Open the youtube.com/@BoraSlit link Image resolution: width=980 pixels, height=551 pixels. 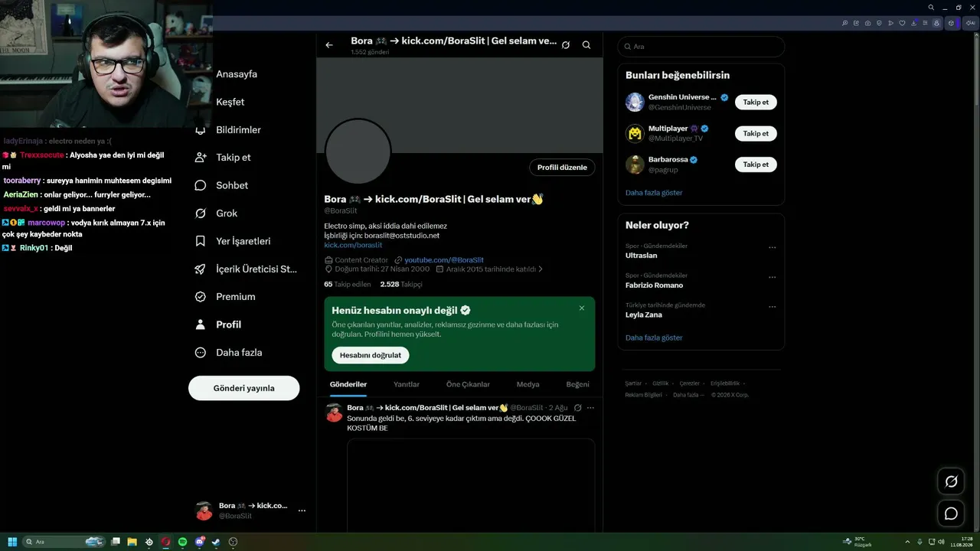point(444,260)
